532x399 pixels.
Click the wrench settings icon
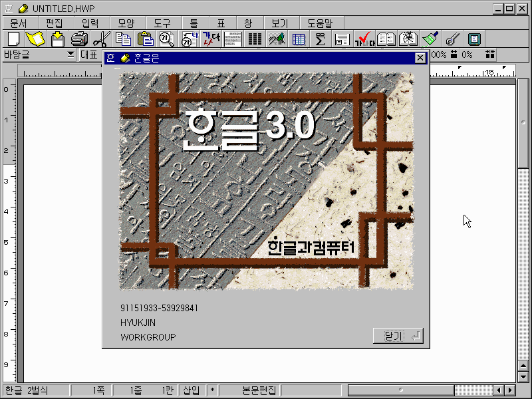point(452,39)
